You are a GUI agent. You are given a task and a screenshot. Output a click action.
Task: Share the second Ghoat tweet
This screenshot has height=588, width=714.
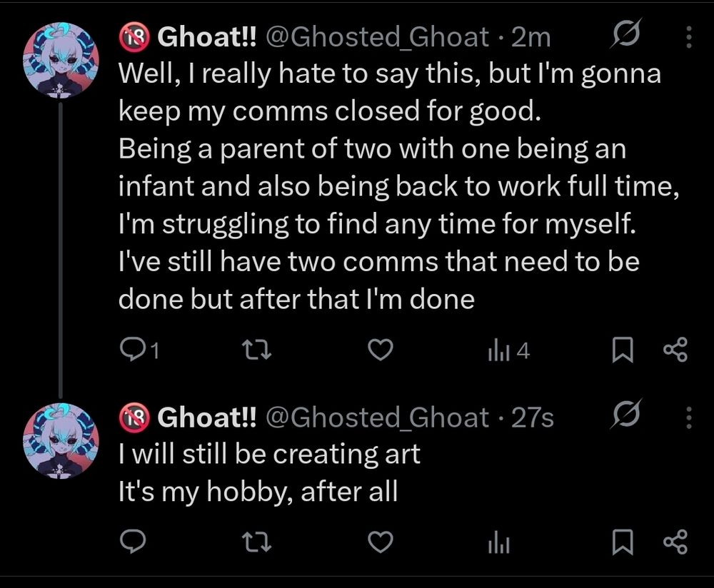pos(675,543)
